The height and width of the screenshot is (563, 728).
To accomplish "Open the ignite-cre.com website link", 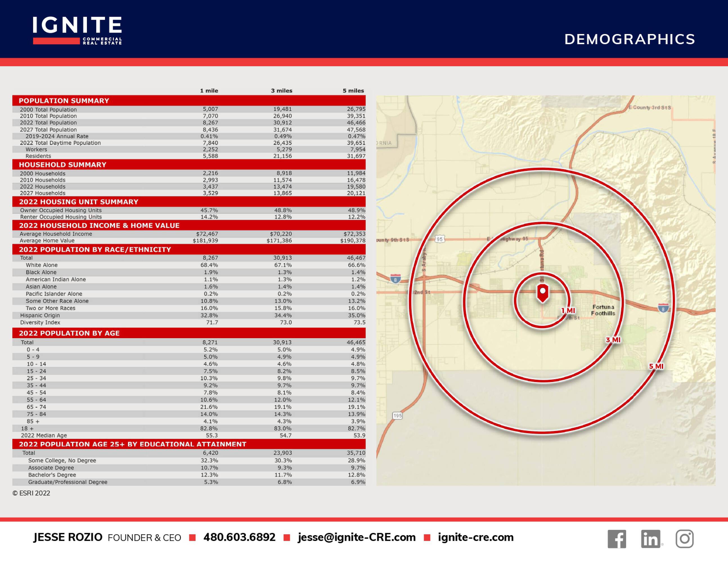I will coord(476,537).
